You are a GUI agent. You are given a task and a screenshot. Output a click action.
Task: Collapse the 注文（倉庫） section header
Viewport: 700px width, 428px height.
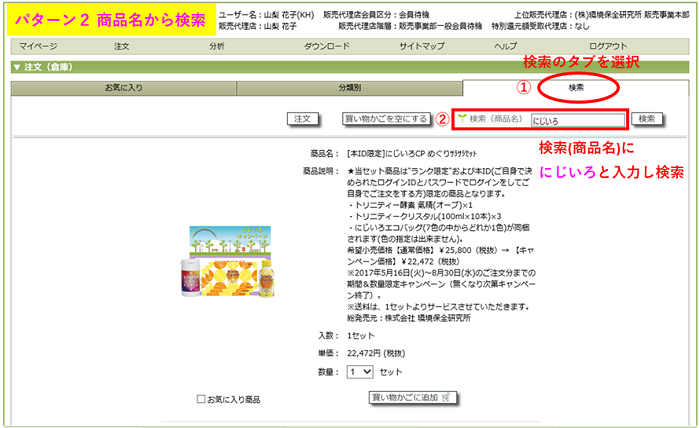coord(17,67)
